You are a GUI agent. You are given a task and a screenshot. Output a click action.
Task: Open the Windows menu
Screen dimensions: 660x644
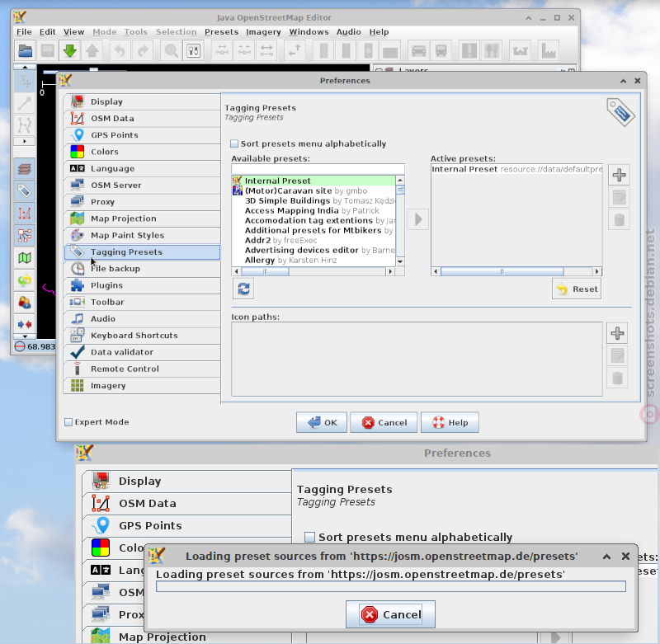coord(309,32)
